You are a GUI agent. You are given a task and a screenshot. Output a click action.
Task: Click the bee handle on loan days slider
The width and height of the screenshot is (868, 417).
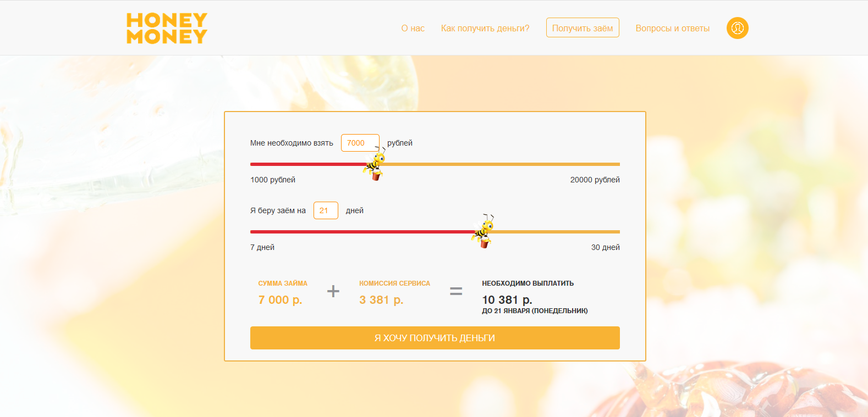[x=483, y=232]
